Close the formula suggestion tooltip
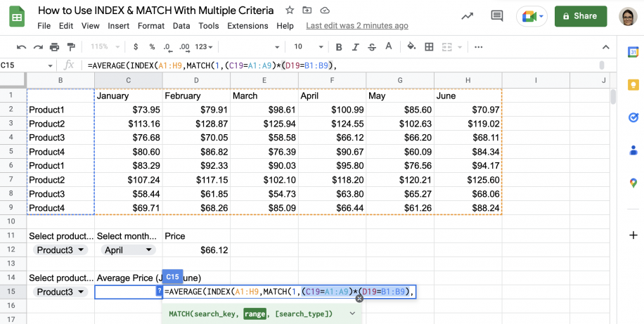Viewport: 644px width, 324px height. coord(359,299)
